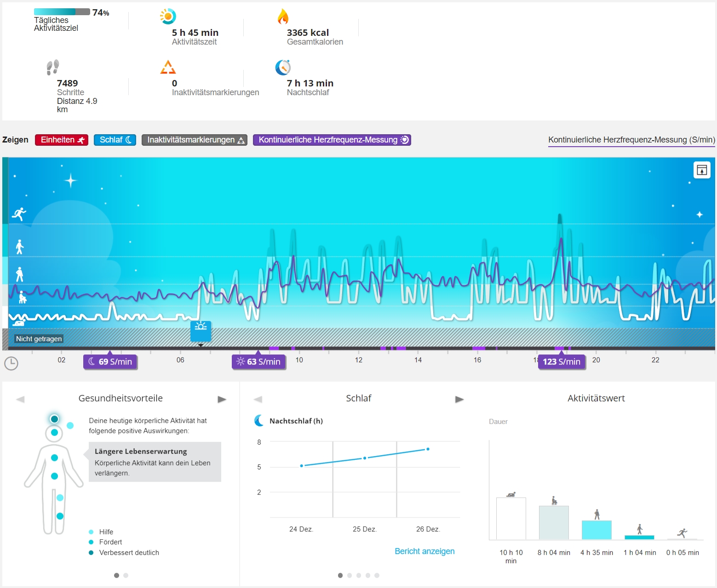This screenshot has width=717, height=588.
Task: Select second Gesundheitsvorteile page dot
Action: [126, 575]
